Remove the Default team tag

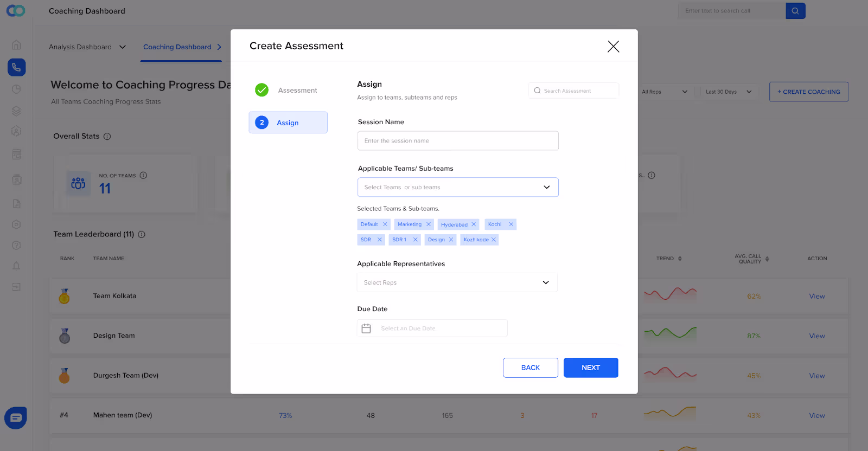tap(385, 224)
